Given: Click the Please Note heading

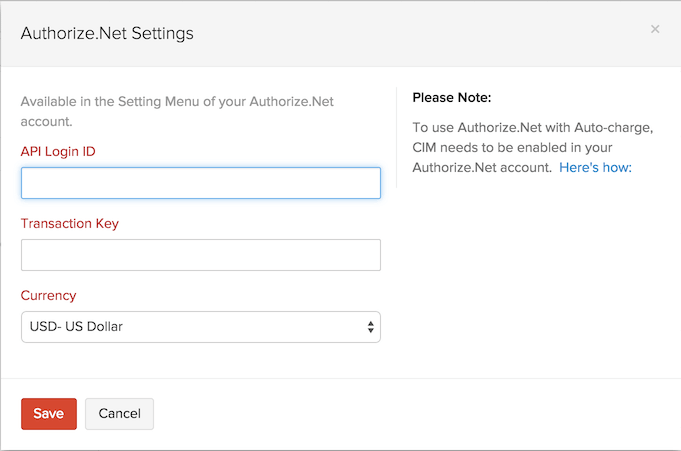Looking at the screenshot, I should (x=452, y=98).
